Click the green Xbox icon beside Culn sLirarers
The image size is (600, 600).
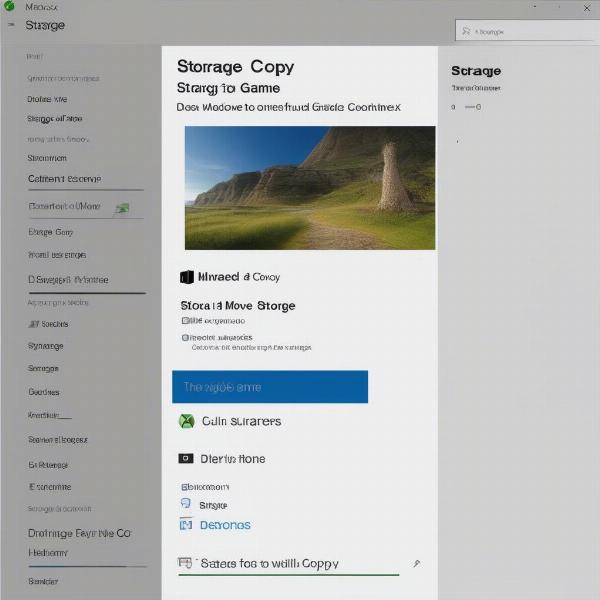coord(186,421)
